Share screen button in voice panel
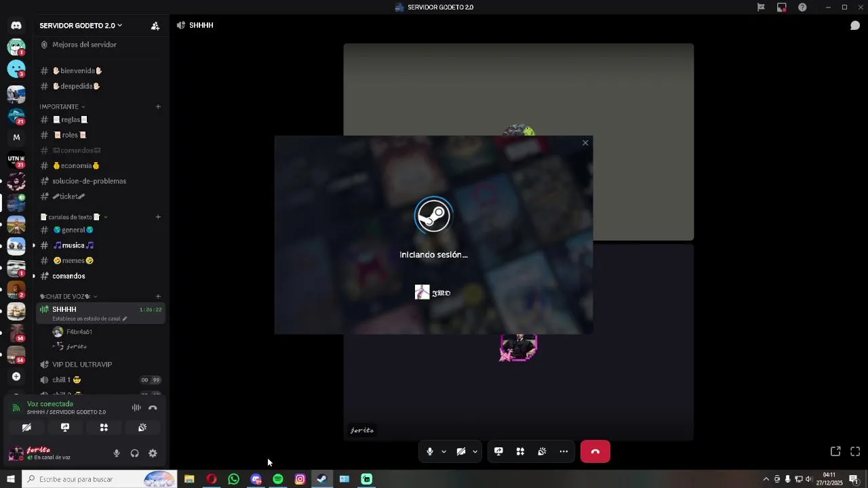This screenshot has height=488, width=868. 65,428
